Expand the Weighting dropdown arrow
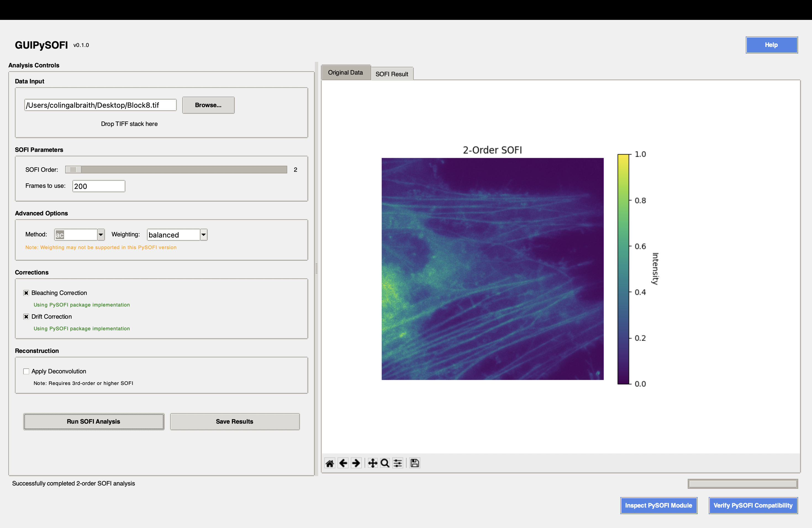The height and width of the screenshot is (528, 812). pyautogui.click(x=204, y=235)
